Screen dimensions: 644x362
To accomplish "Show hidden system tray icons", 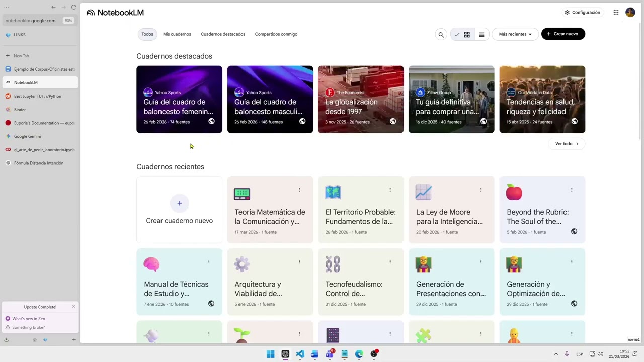I will pyautogui.click(x=556, y=354).
